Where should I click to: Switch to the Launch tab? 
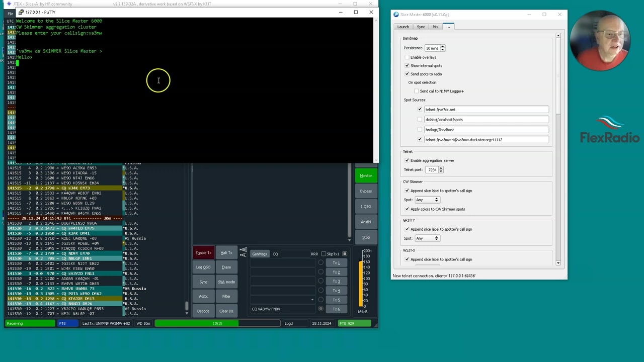(404, 27)
